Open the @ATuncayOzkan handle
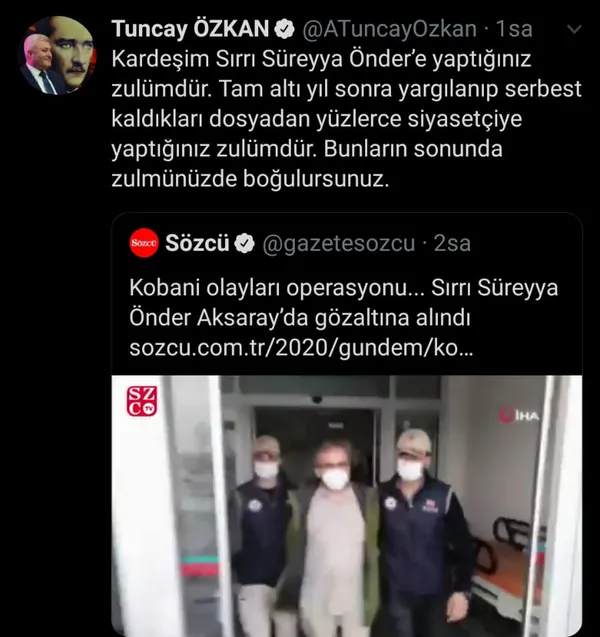The image size is (600, 637). (x=389, y=29)
